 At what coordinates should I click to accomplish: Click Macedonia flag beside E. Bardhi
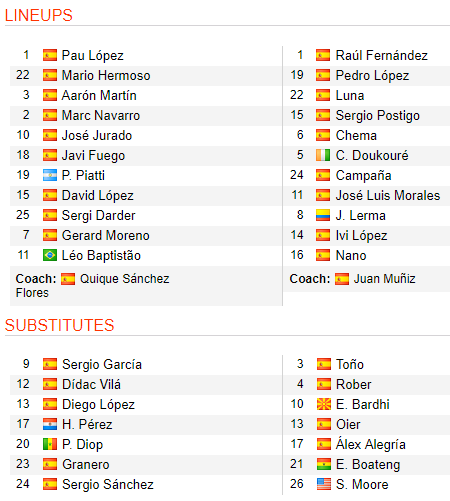[x=324, y=404]
